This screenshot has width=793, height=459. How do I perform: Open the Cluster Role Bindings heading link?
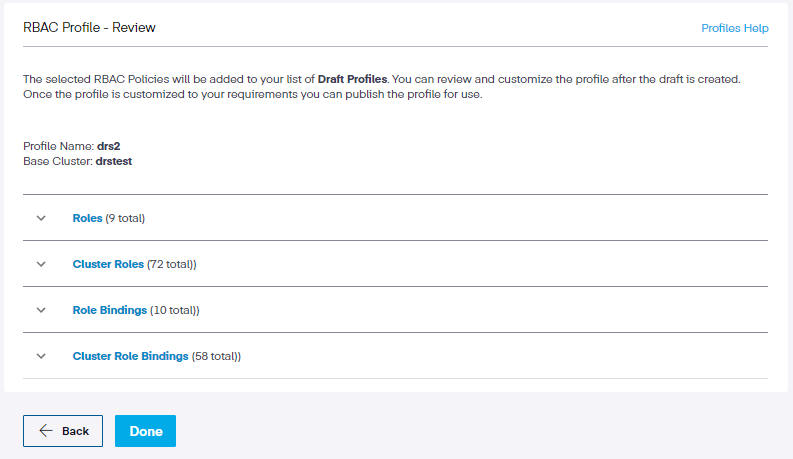pos(130,356)
